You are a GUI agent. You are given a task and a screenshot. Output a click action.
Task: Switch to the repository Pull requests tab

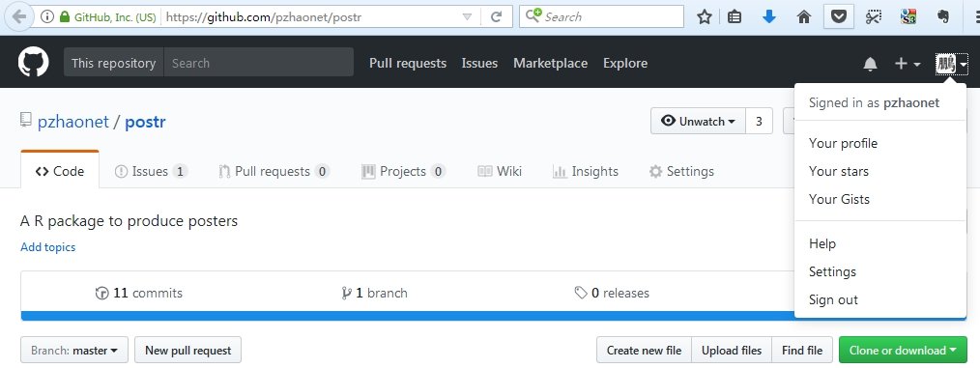click(x=274, y=171)
